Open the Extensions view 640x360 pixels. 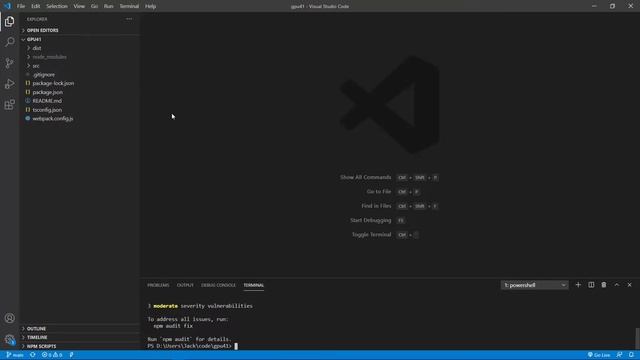(x=9, y=104)
